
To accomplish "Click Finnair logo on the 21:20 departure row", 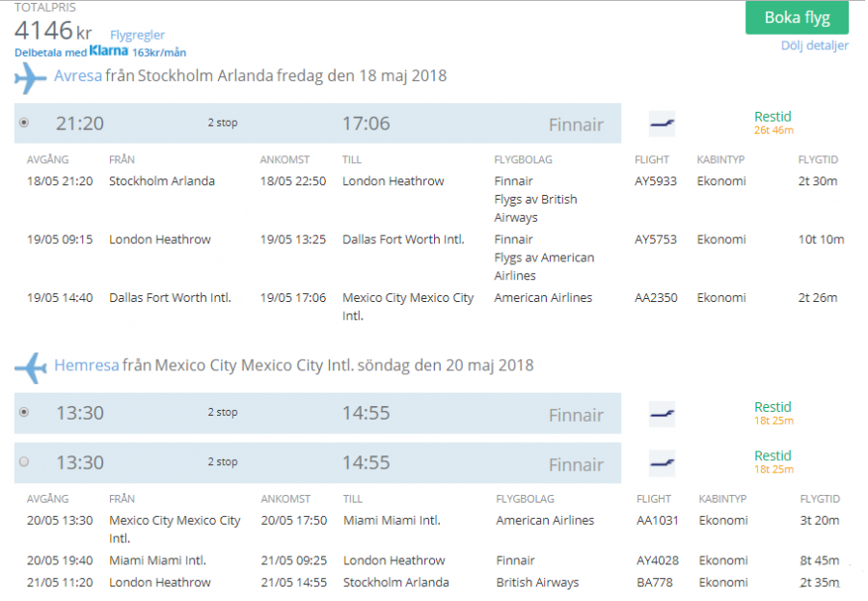I will click(662, 123).
